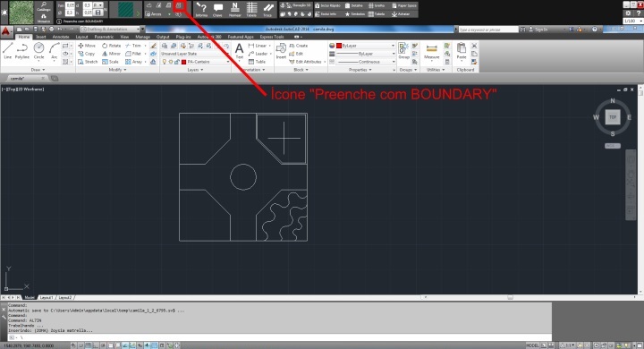The image size is (644, 349).
Task: Toggle the layer lightbulb on/off icon
Action: (x=165, y=62)
